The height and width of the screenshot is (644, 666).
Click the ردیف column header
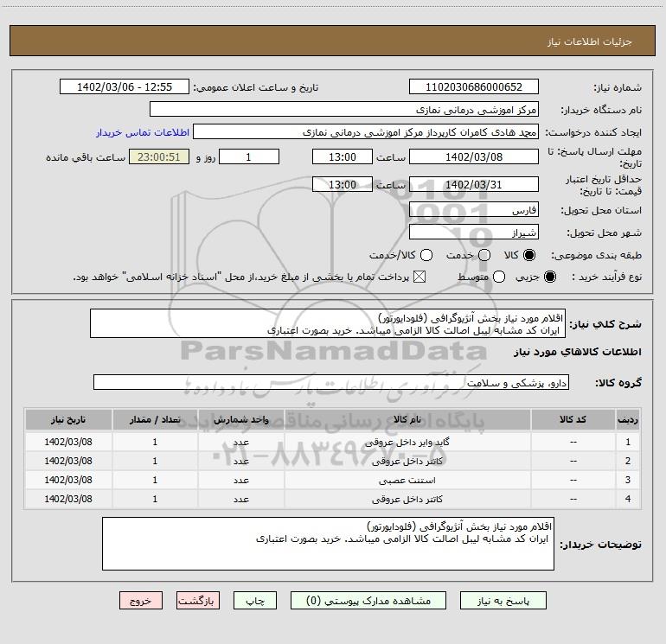(x=628, y=420)
